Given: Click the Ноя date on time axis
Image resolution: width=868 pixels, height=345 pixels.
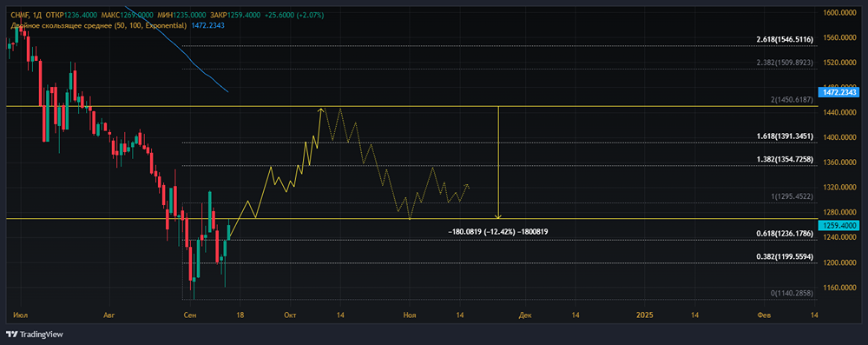Looking at the screenshot, I should click(410, 315).
